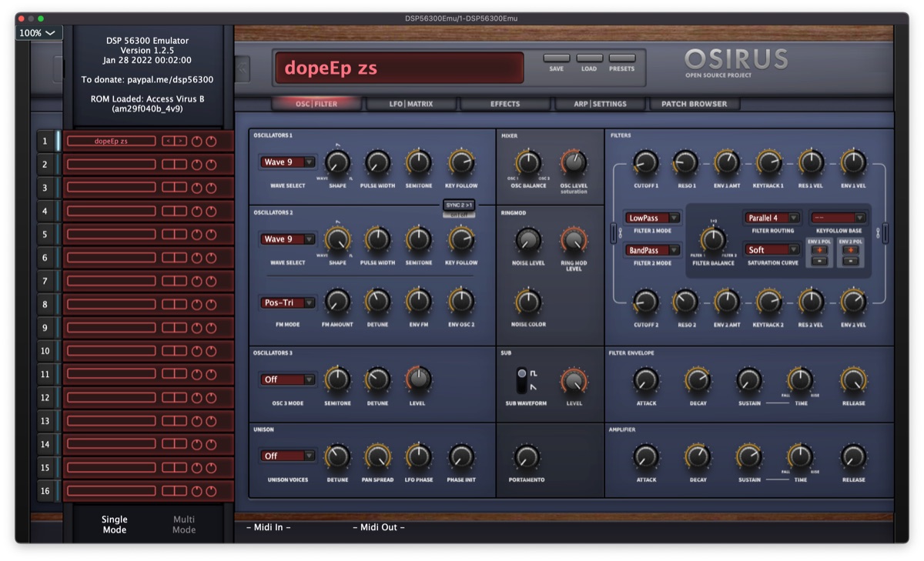Open Filter Routing Parallel 4 dropdown
This screenshot has height=561, width=924.
772,218
